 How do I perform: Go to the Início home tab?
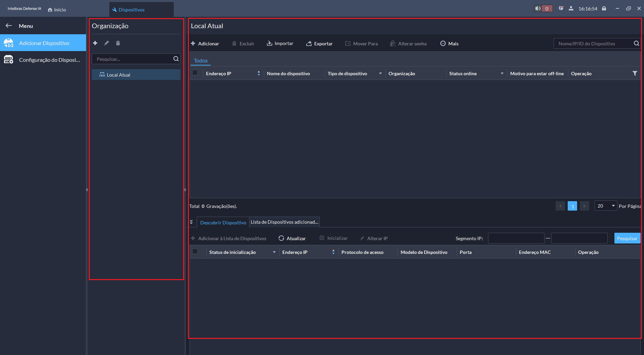[57, 10]
